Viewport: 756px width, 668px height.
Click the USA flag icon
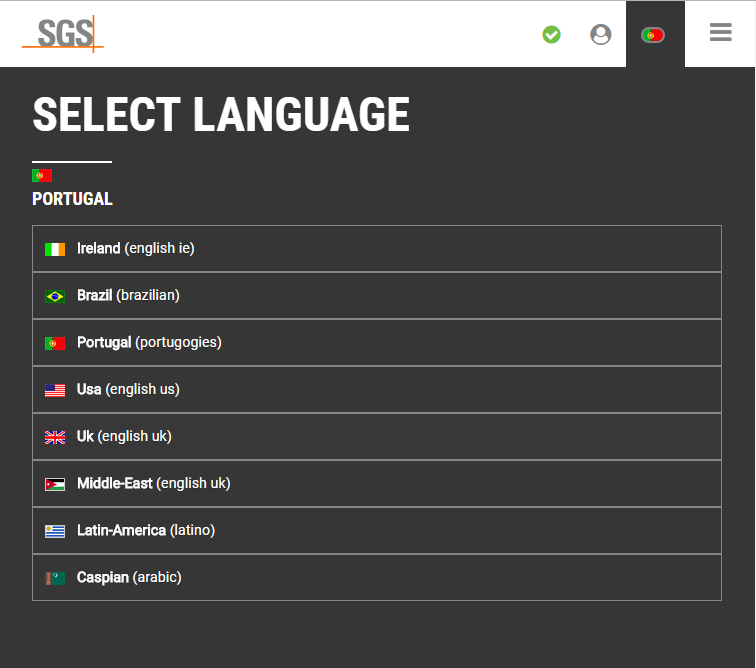[55, 390]
